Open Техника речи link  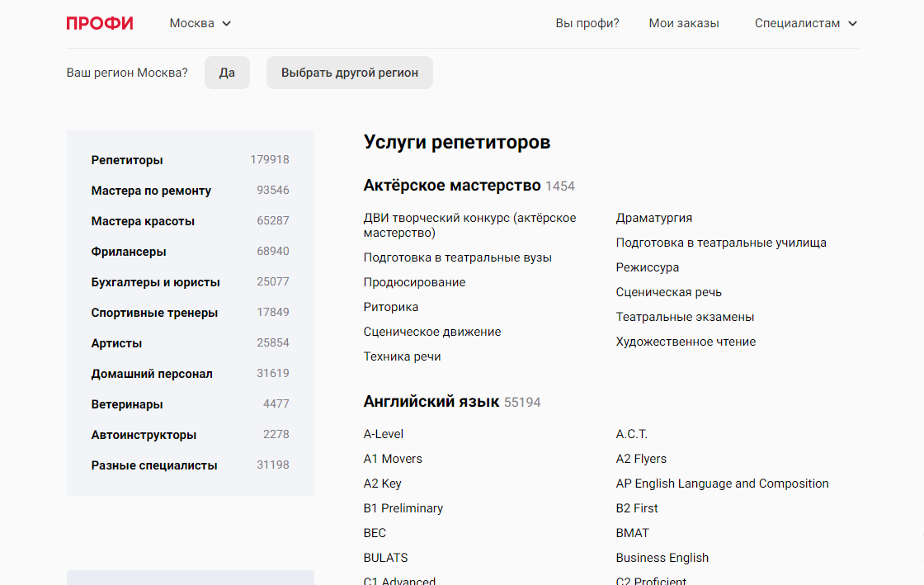pyautogui.click(x=402, y=356)
